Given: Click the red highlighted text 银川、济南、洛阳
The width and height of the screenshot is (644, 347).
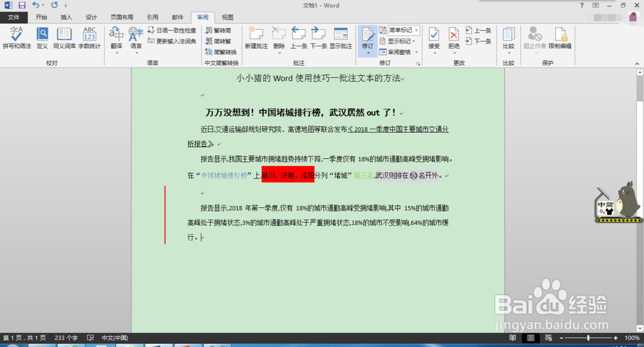Looking at the screenshot, I should coord(288,174).
